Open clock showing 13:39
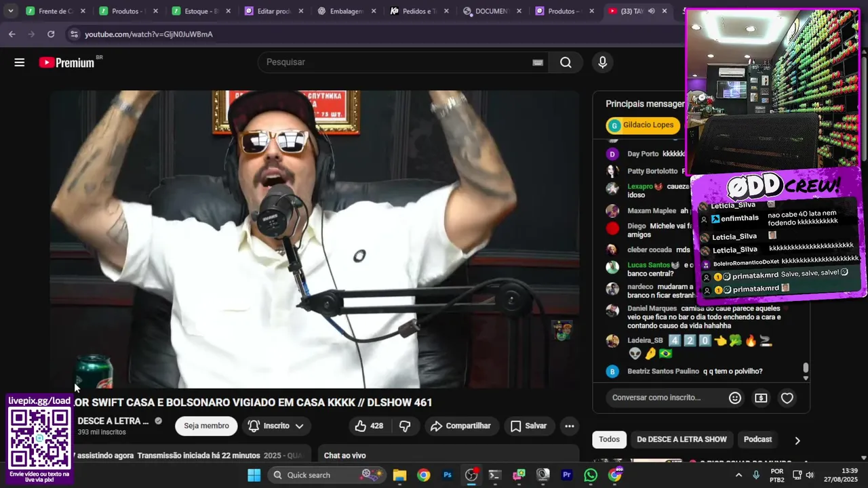The image size is (868, 488). coord(842,475)
